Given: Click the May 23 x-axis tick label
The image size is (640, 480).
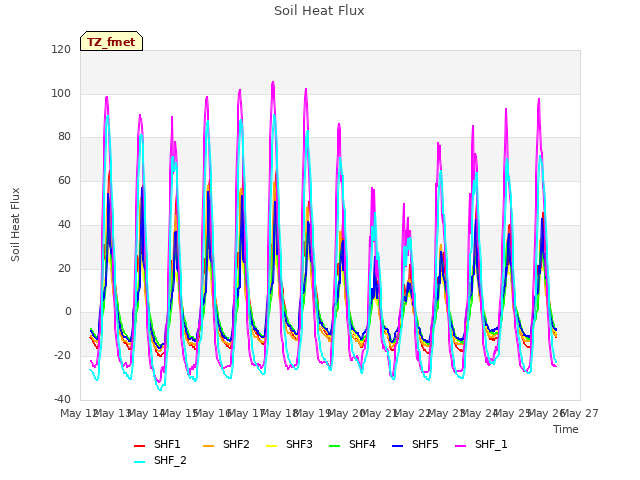Looking at the screenshot, I should pos(446,413).
